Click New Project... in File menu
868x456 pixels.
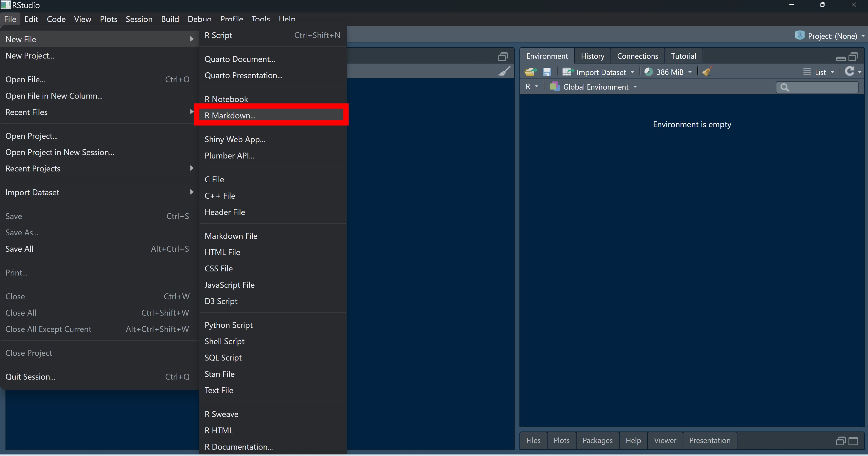pyautogui.click(x=99, y=56)
